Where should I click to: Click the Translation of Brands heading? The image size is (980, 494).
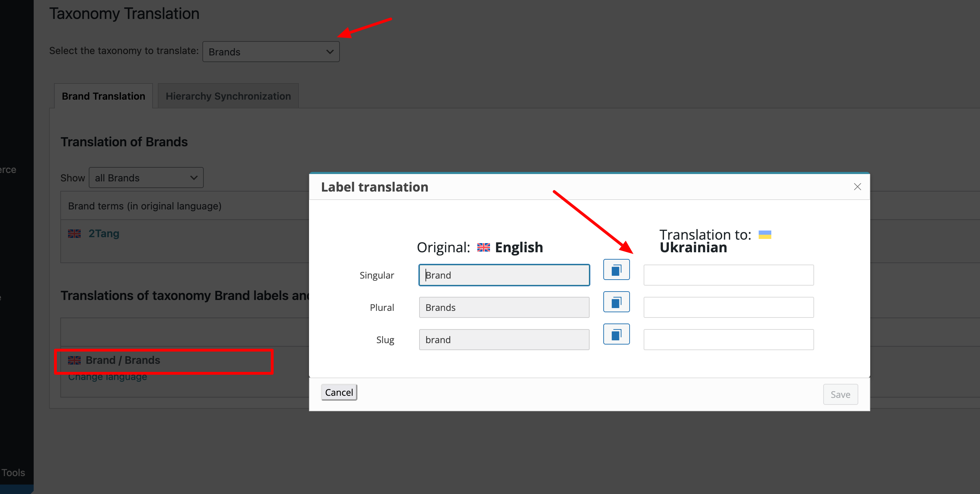[124, 142]
